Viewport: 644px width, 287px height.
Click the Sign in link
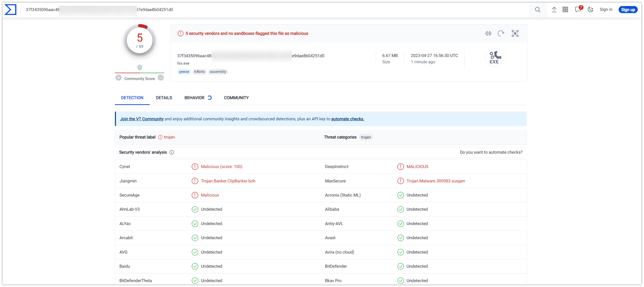pos(606,9)
